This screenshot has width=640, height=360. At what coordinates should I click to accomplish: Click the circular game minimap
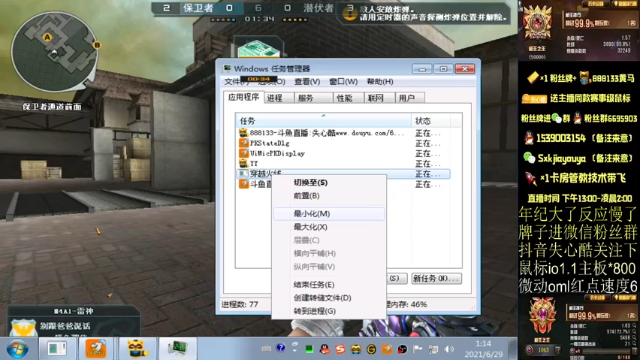[54, 52]
